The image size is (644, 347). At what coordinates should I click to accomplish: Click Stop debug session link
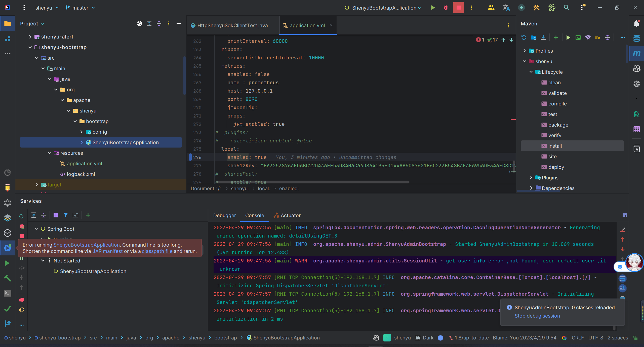[x=537, y=316]
